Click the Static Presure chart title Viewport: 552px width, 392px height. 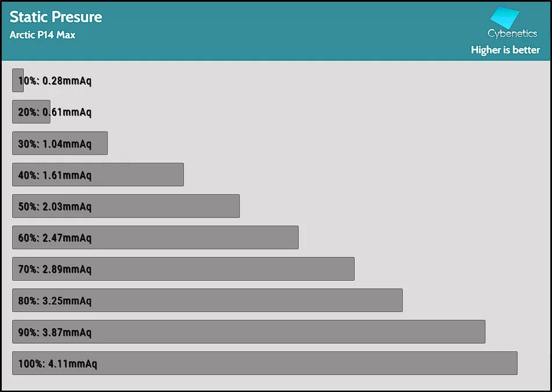pos(56,17)
